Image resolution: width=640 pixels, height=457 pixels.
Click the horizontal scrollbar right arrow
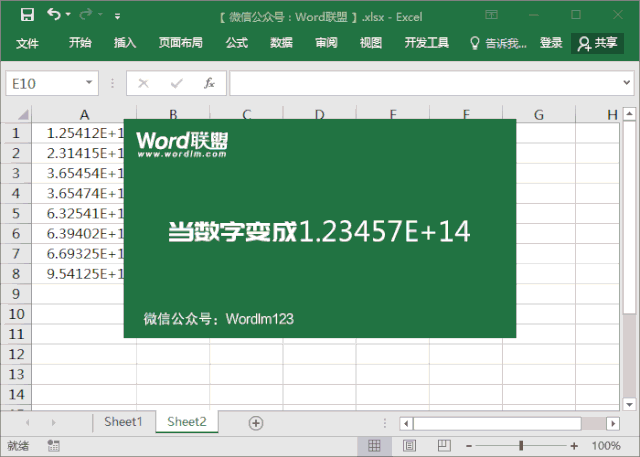point(613,424)
